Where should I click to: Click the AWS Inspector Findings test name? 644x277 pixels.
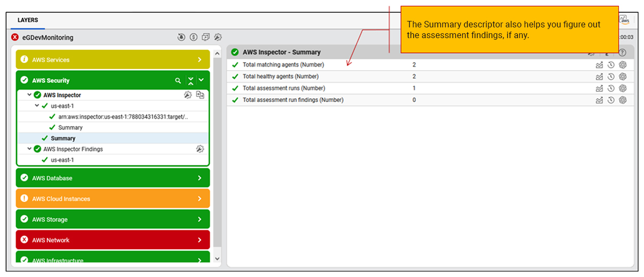coord(73,149)
